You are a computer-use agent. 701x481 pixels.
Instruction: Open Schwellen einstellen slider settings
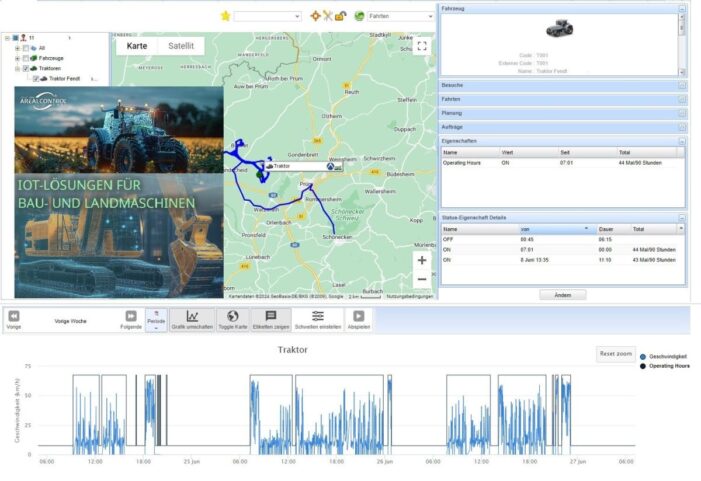(317, 316)
